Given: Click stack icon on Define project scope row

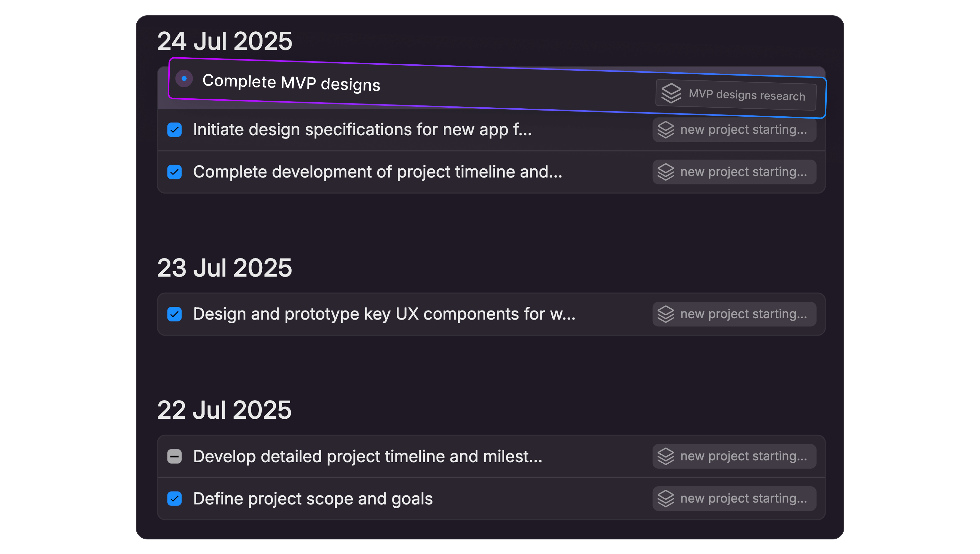Looking at the screenshot, I should point(665,498).
